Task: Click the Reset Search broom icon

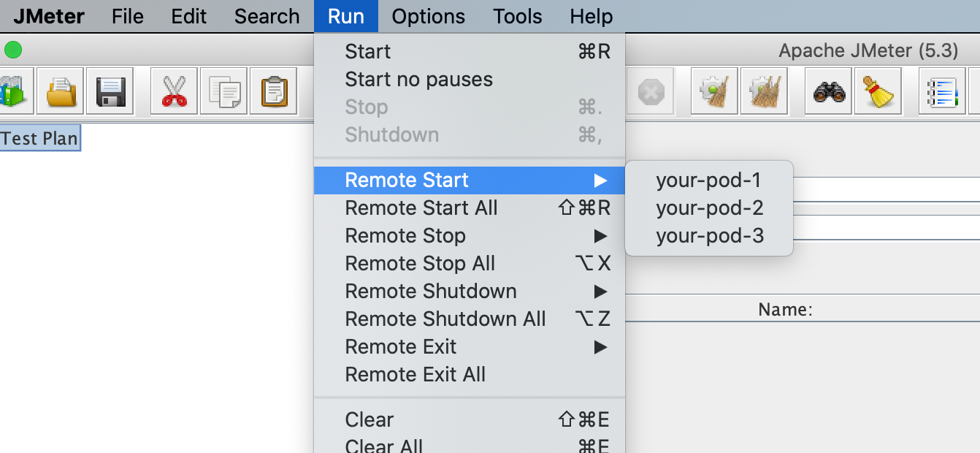Action: point(878,91)
